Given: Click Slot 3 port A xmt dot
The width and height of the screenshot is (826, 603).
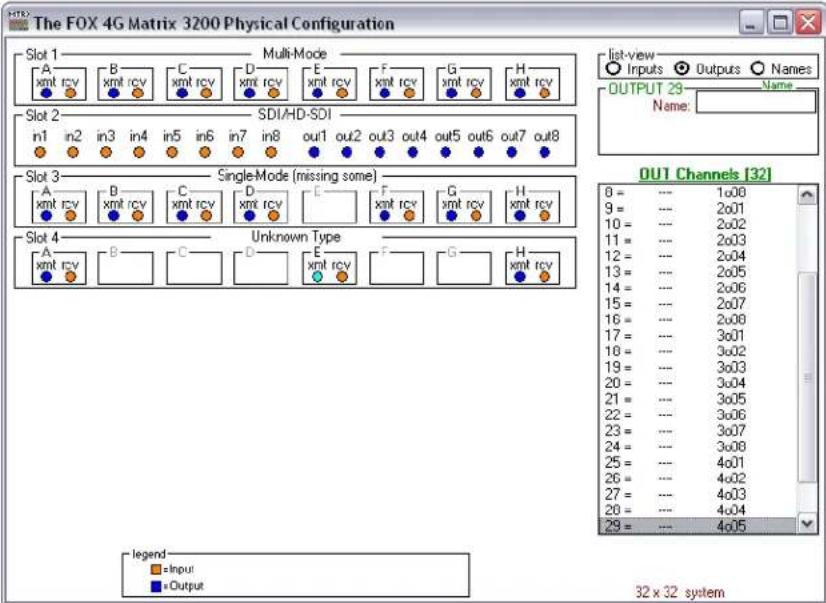Looking at the screenshot, I should coord(46,215).
